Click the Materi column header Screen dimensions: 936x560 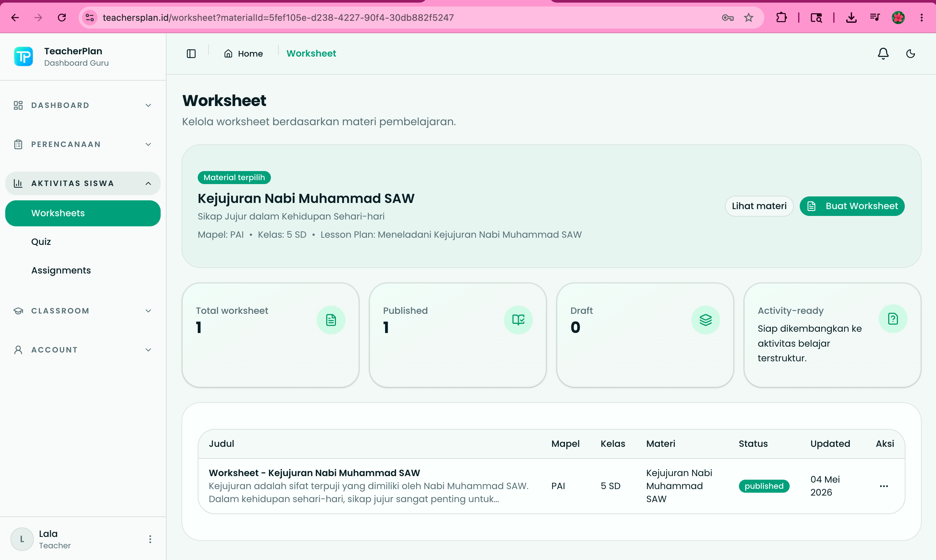click(661, 444)
